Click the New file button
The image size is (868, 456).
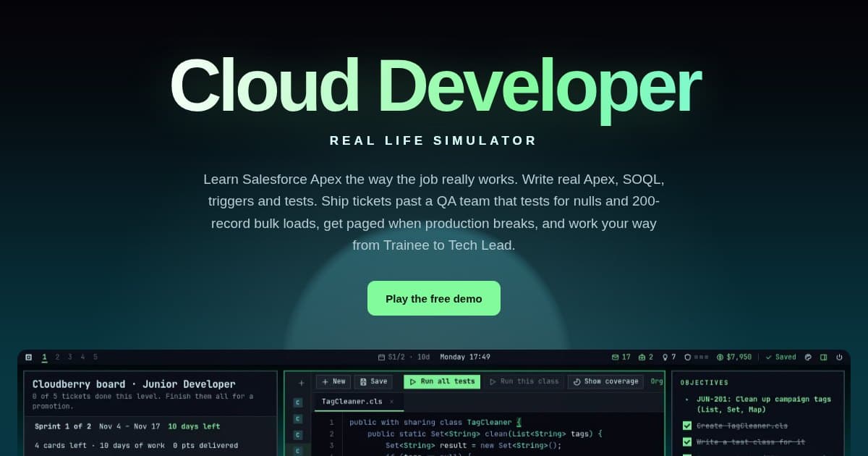pyautogui.click(x=333, y=381)
